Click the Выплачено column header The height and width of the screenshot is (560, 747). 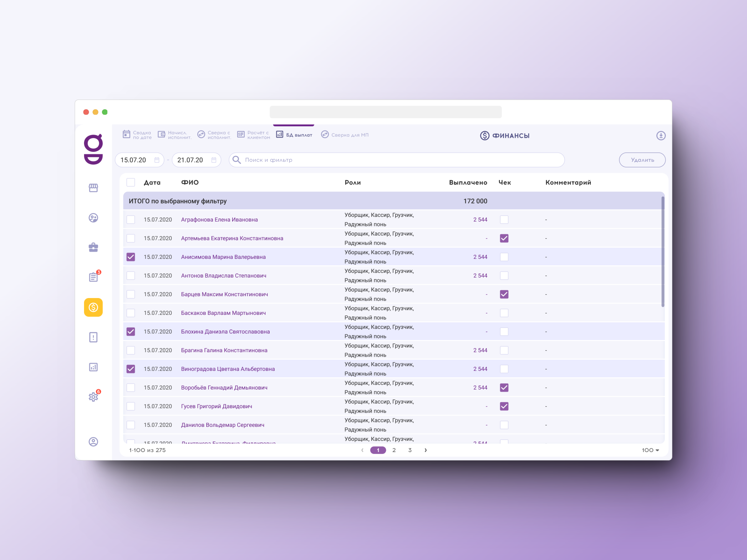point(468,182)
